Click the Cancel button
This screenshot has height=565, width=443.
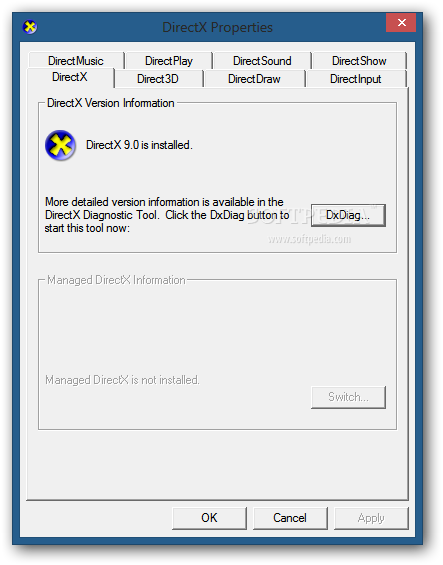(290, 518)
